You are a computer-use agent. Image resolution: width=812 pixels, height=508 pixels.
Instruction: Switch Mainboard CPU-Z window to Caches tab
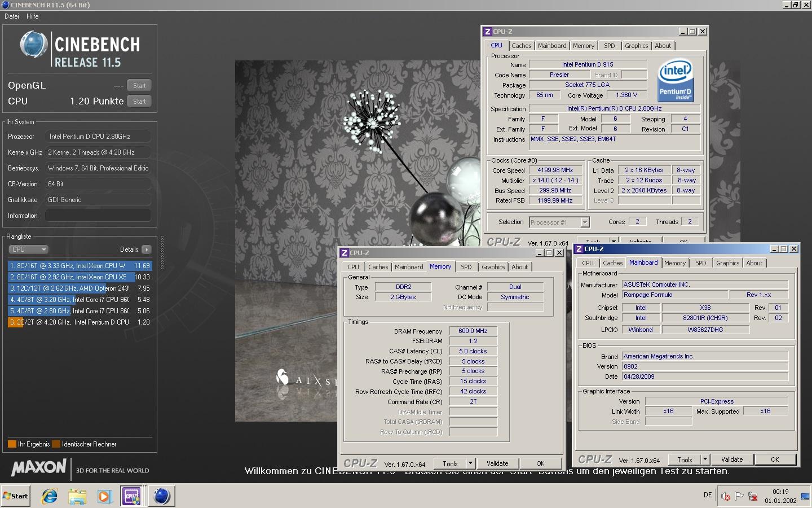pyautogui.click(x=613, y=264)
